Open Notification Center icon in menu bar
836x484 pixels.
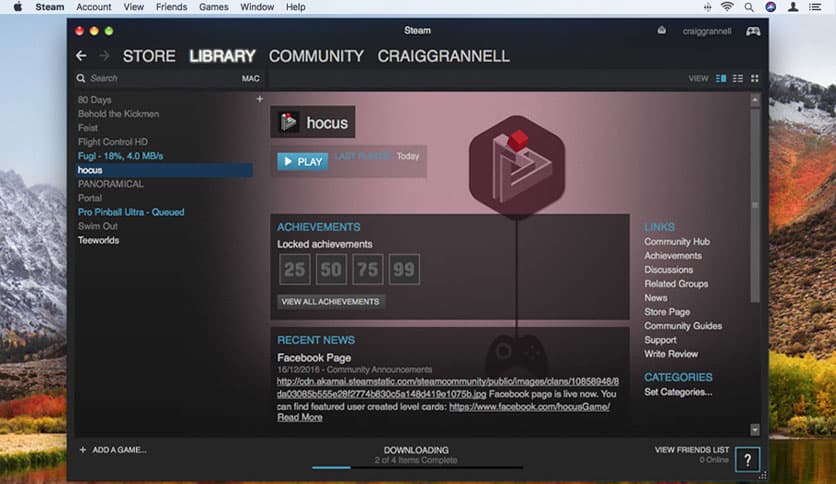(x=815, y=7)
